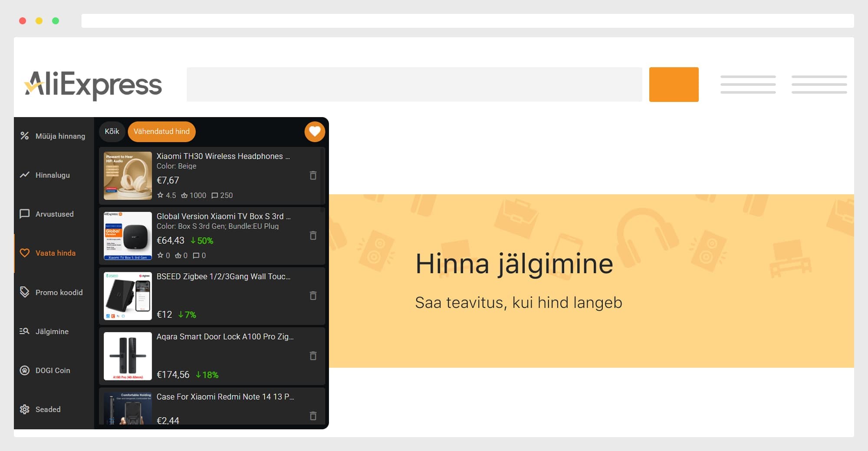The width and height of the screenshot is (868, 451).
Task: Open Seaded settings gear icon
Action: [x=25, y=409]
